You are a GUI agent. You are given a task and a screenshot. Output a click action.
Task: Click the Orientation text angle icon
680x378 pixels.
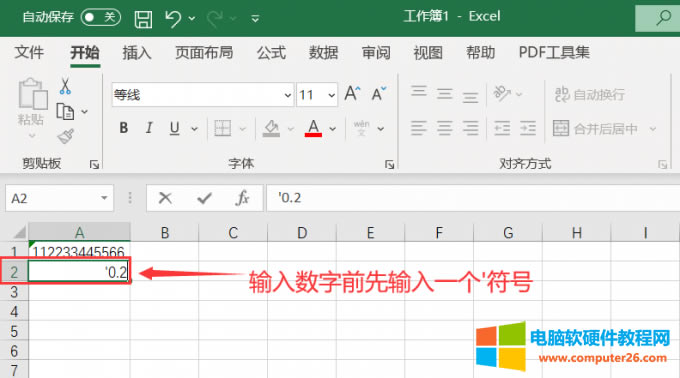pyautogui.click(x=502, y=93)
